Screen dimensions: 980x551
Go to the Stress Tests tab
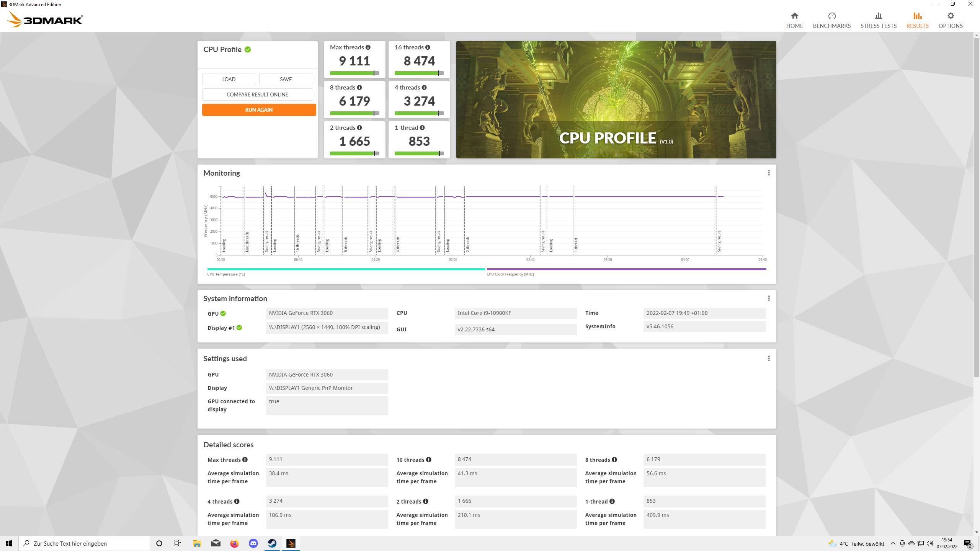878,20
